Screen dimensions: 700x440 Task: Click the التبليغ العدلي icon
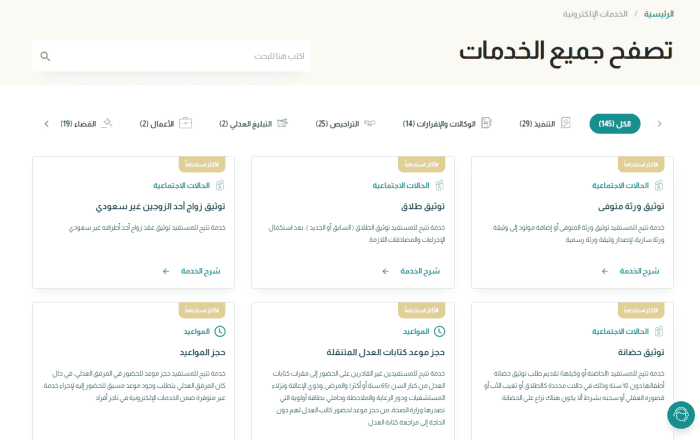click(x=282, y=123)
